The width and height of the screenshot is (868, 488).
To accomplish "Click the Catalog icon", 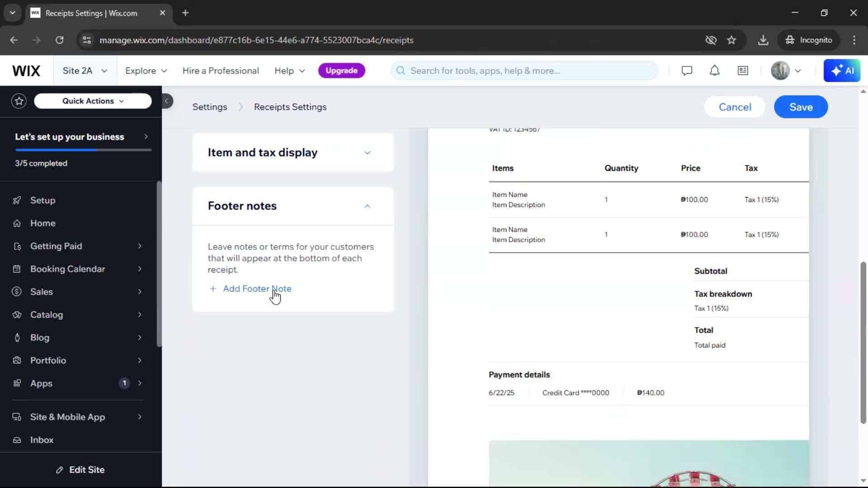I will 17,314.
